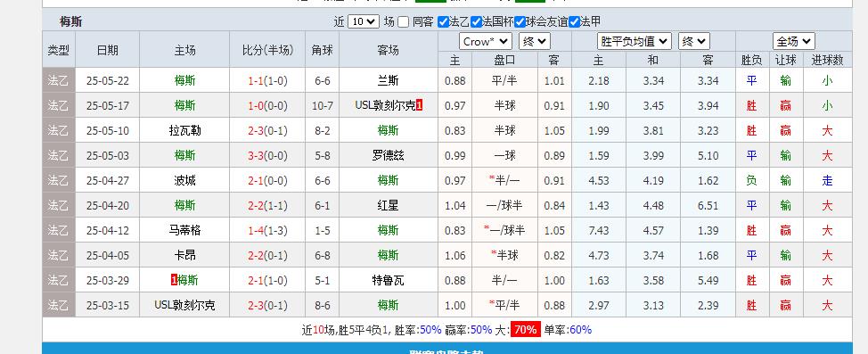Click handicap *半/一 in 波城 row

pyautogui.click(x=503, y=181)
